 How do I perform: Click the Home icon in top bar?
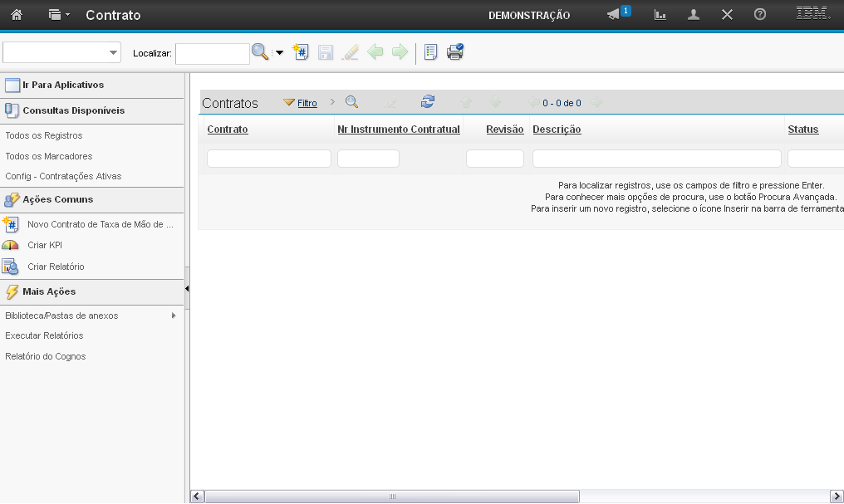pos(17,15)
